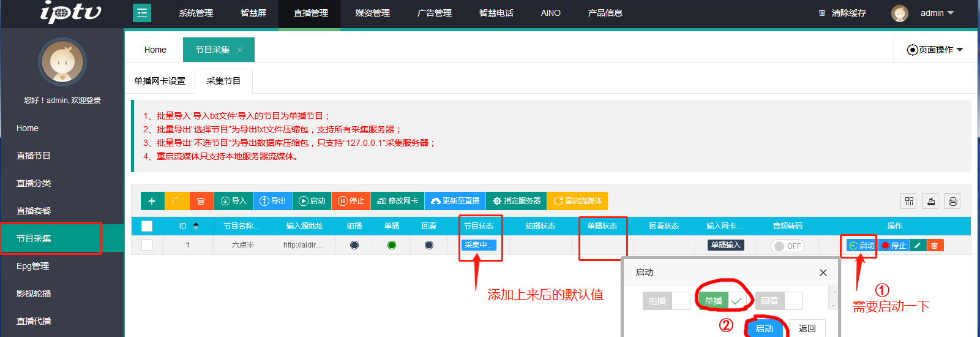Switch to the 单播网卡设置 tab
Screen dimensions: 980x337
[x=160, y=81]
